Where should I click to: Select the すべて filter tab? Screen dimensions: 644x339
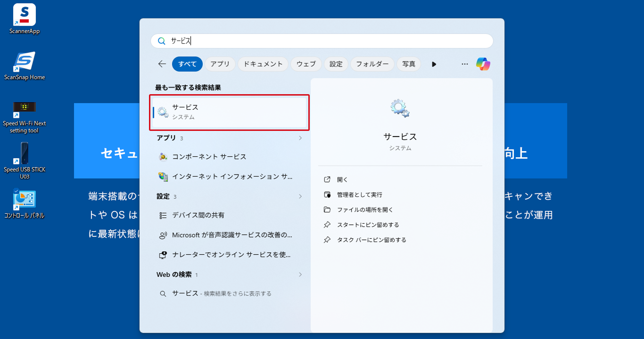pyautogui.click(x=187, y=64)
